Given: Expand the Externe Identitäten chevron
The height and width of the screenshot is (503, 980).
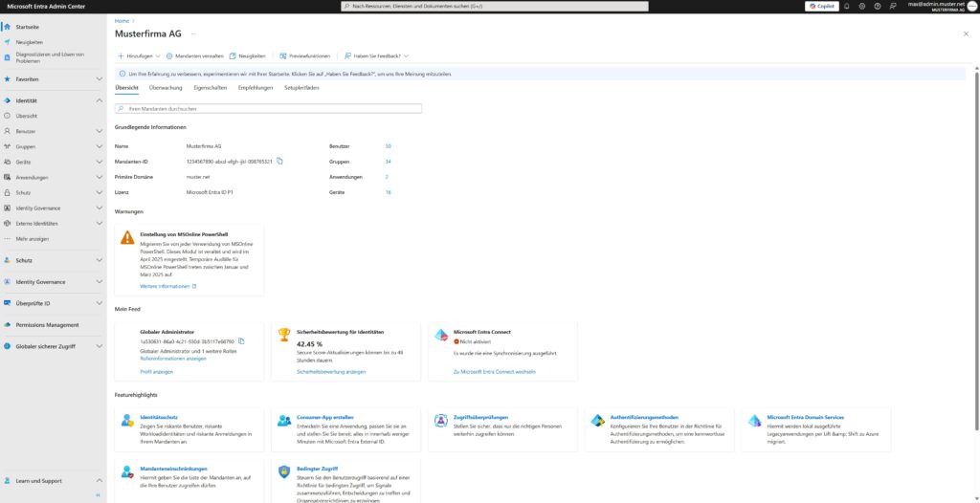Looking at the screenshot, I should tap(99, 223).
